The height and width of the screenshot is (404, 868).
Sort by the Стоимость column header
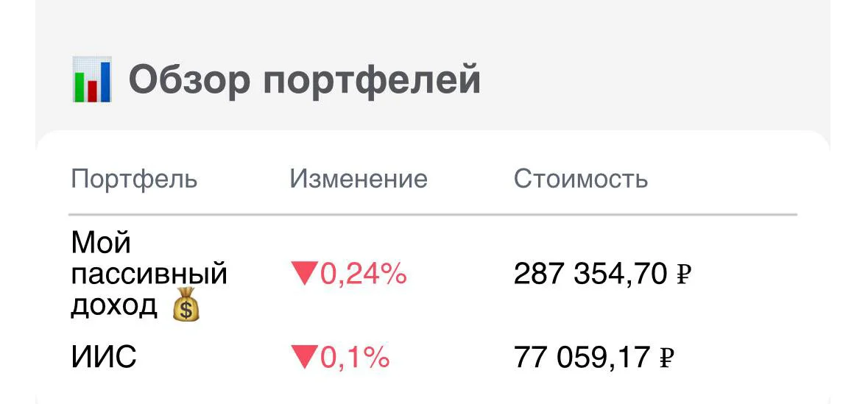(581, 180)
